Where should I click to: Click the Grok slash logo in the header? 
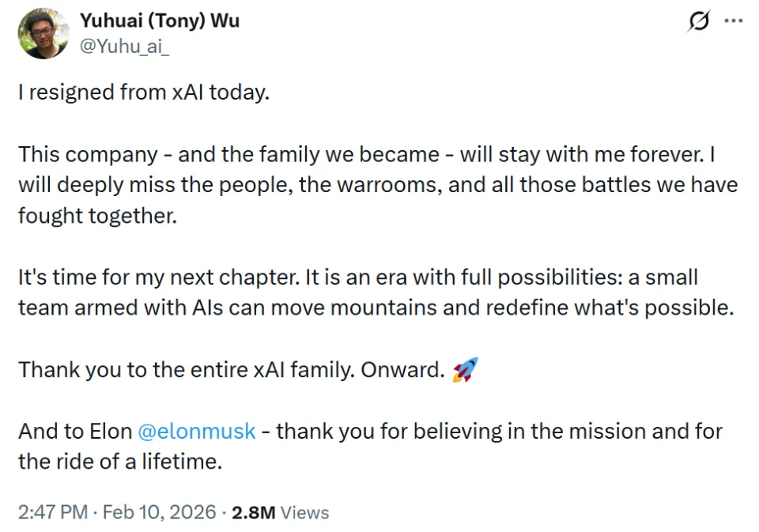699,21
